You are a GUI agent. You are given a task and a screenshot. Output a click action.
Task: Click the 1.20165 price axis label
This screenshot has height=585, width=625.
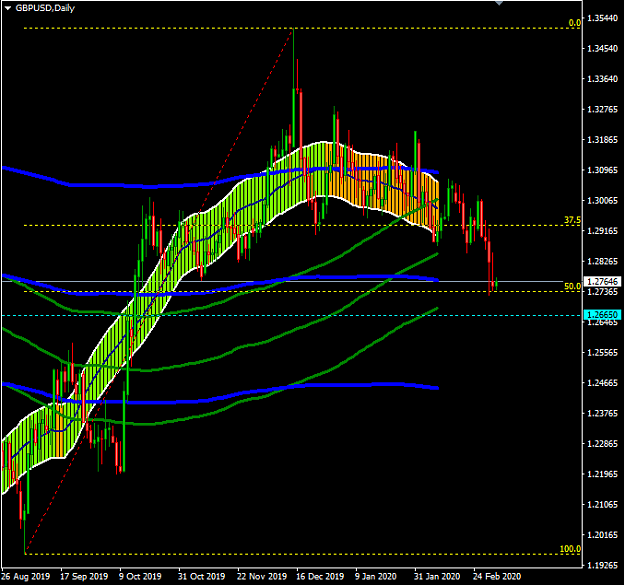coord(603,535)
